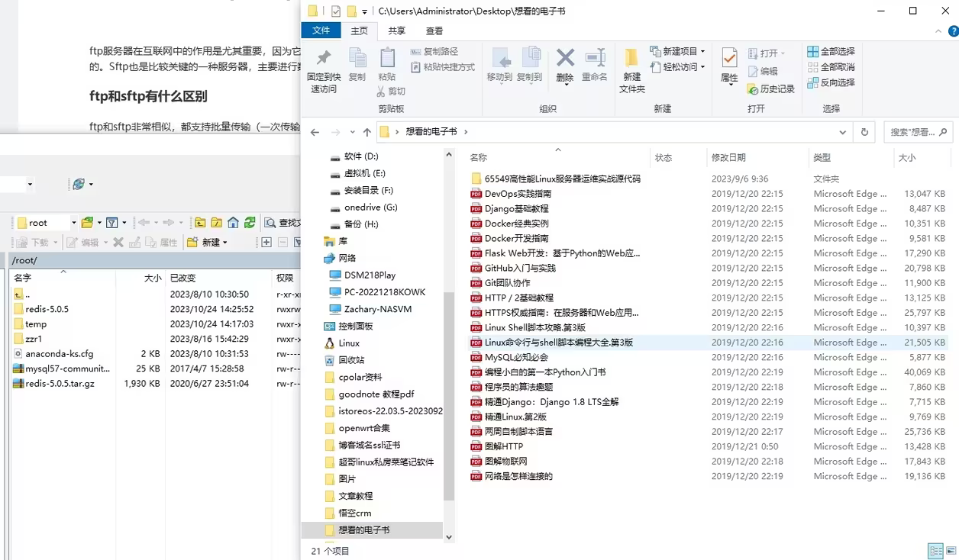This screenshot has height=560, width=959.
Task: Click WinSCP parent directory icon
Action: coord(200,223)
